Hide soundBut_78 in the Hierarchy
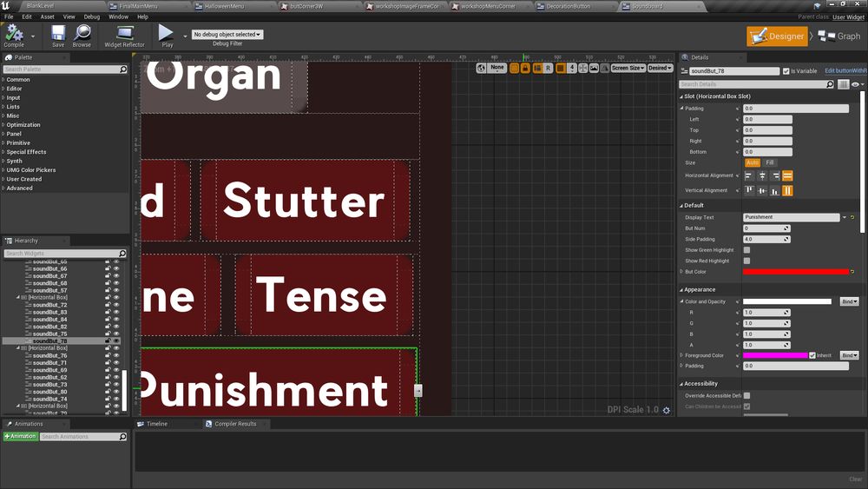This screenshot has width=868, height=489. click(x=116, y=341)
